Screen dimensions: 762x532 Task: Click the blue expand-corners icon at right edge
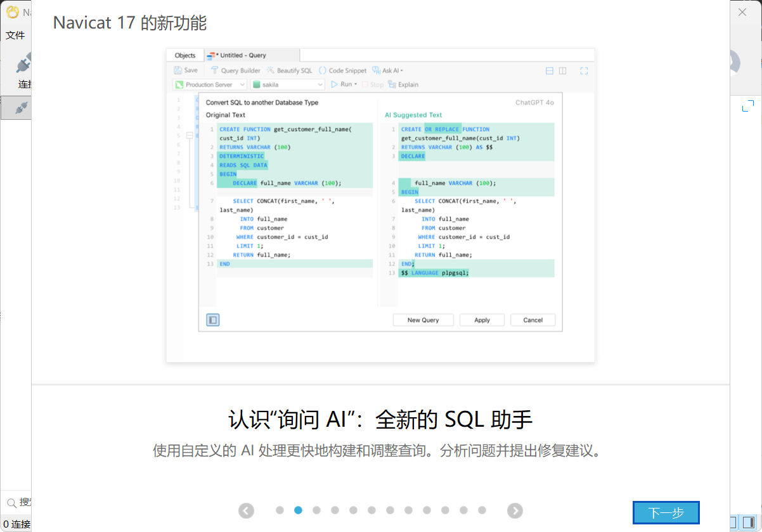pyautogui.click(x=749, y=106)
